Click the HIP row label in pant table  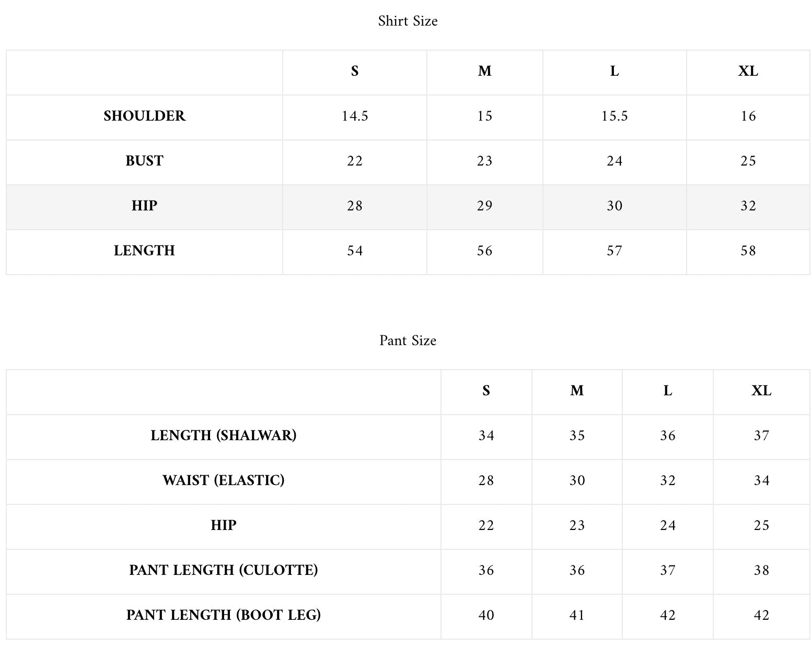click(x=223, y=525)
